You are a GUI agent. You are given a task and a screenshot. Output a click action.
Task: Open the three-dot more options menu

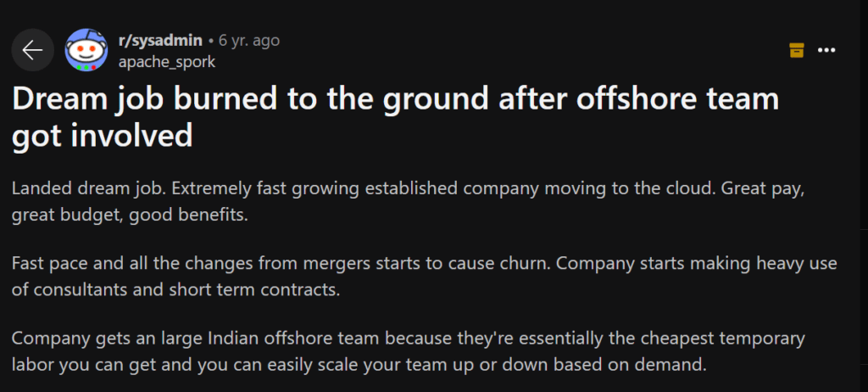[x=826, y=50]
